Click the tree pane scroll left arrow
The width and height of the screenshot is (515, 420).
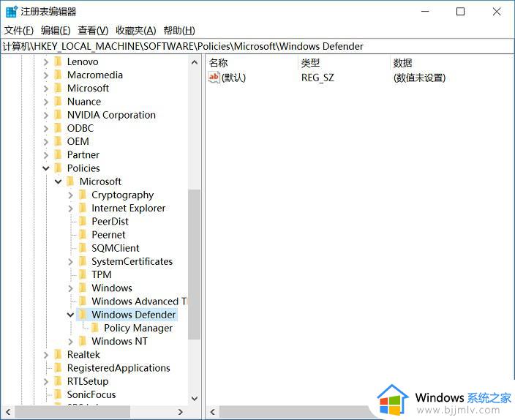pyautogui.click(x=8, y=412)
